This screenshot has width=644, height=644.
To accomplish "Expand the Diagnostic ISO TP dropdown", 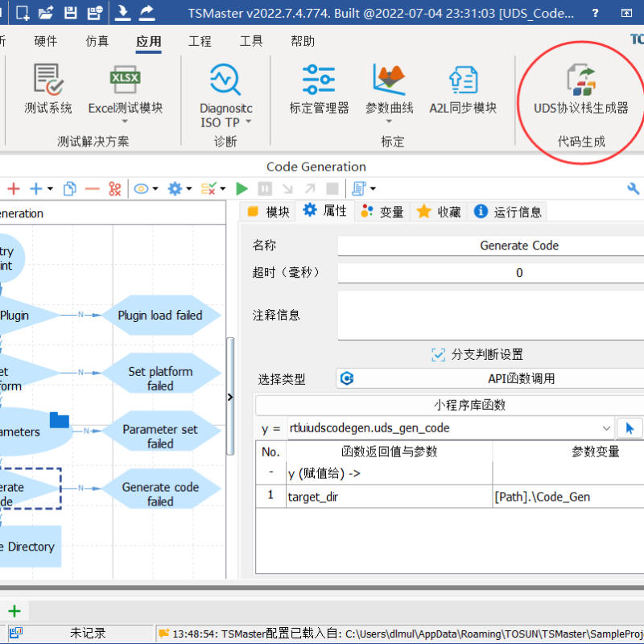I will pos(248,122).
